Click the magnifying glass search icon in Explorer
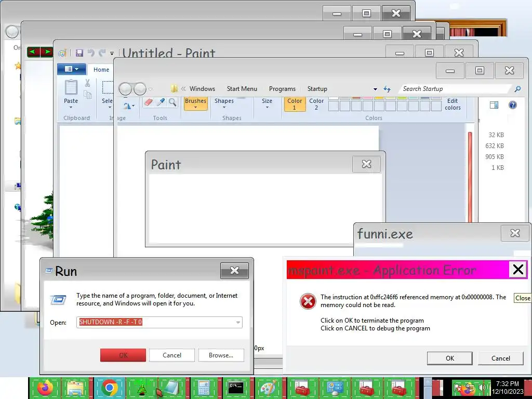The image size is (532, 399). 517,89
